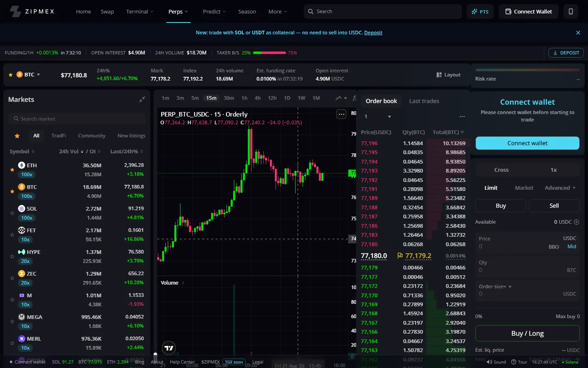This screenshot has width=588, height=368.
Task: Adjust the 1x leverage setting
Action: tap(553, 170)
